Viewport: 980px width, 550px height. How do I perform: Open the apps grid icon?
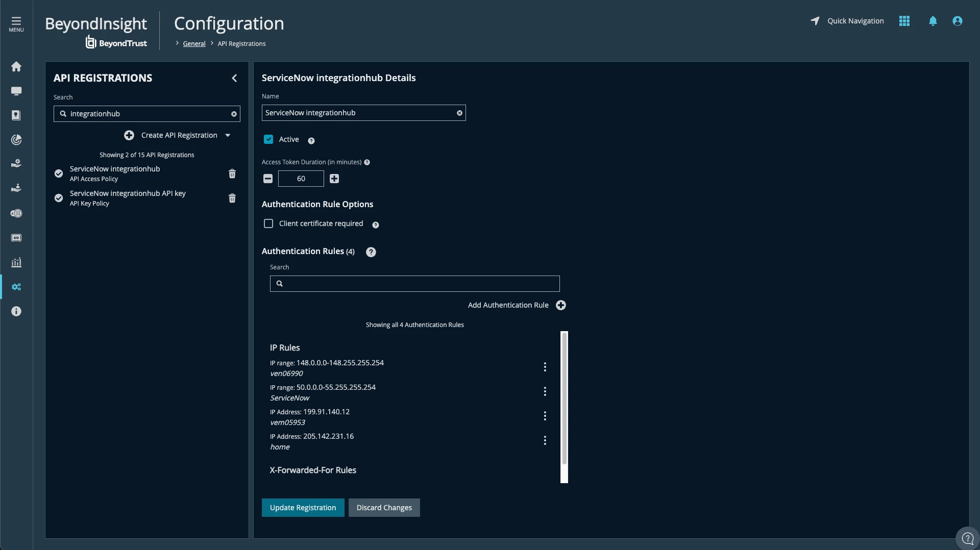pos(904,21)
